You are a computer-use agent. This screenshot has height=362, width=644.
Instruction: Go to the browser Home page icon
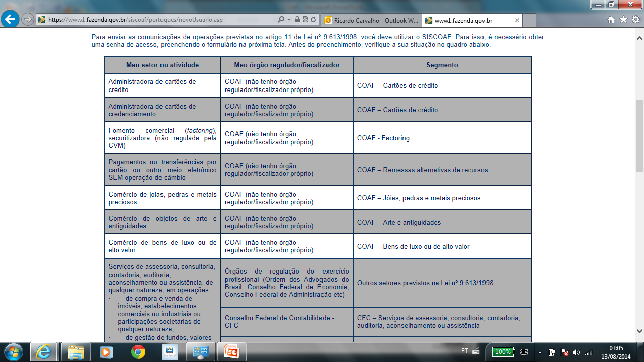pos(611,20)
